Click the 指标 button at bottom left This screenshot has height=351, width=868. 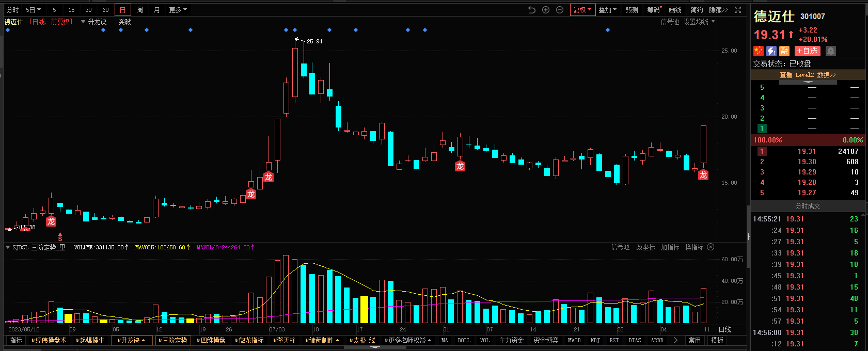click(16, 340)
